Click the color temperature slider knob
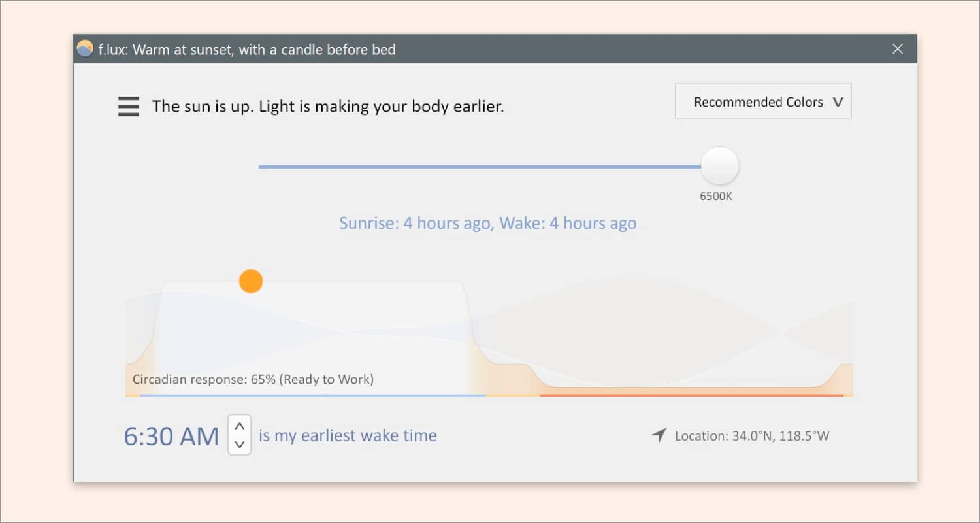Screen dimensions: 980x523 (719, 166)
